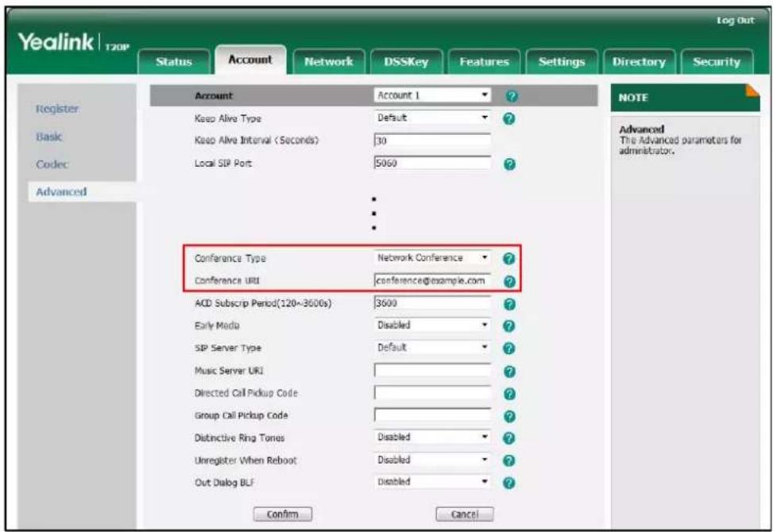The image size is (773, 532).
Task: Open the Register sidebar page
Action: pos(57,109)
